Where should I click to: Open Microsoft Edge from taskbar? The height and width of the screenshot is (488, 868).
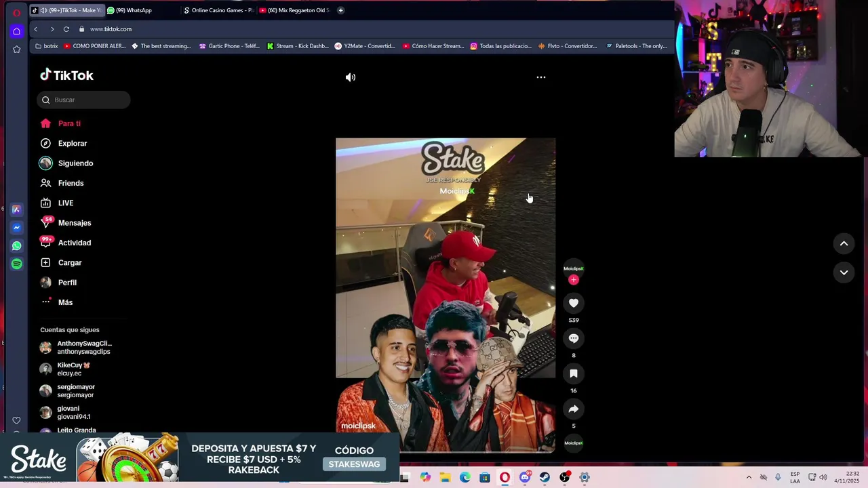(x=465, y=478)
